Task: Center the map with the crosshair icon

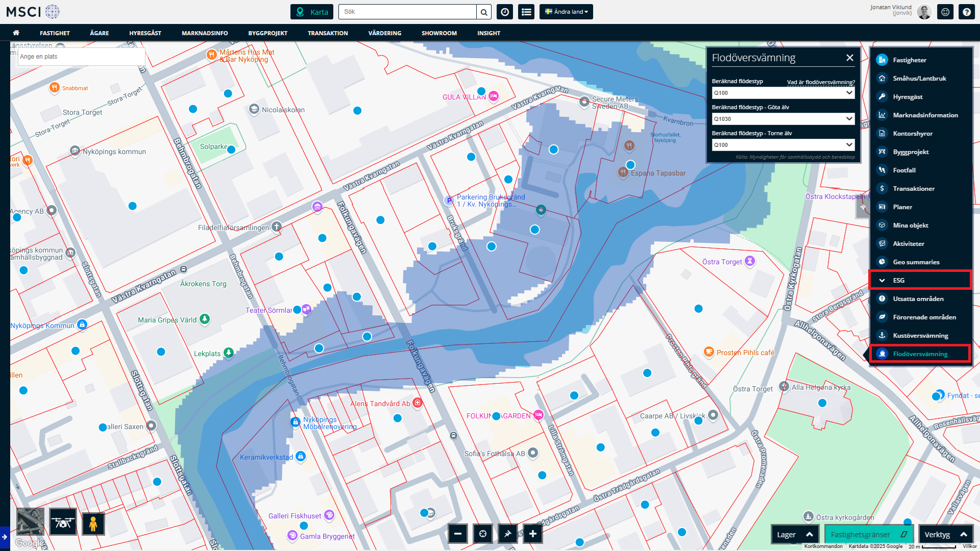Action: coord(483,534)
